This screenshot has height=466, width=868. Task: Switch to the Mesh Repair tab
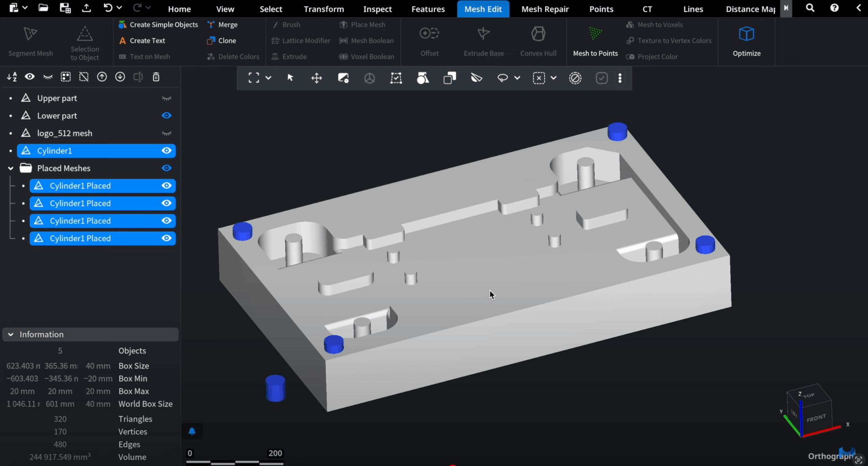pyautogui.click(x=545, y=9)
